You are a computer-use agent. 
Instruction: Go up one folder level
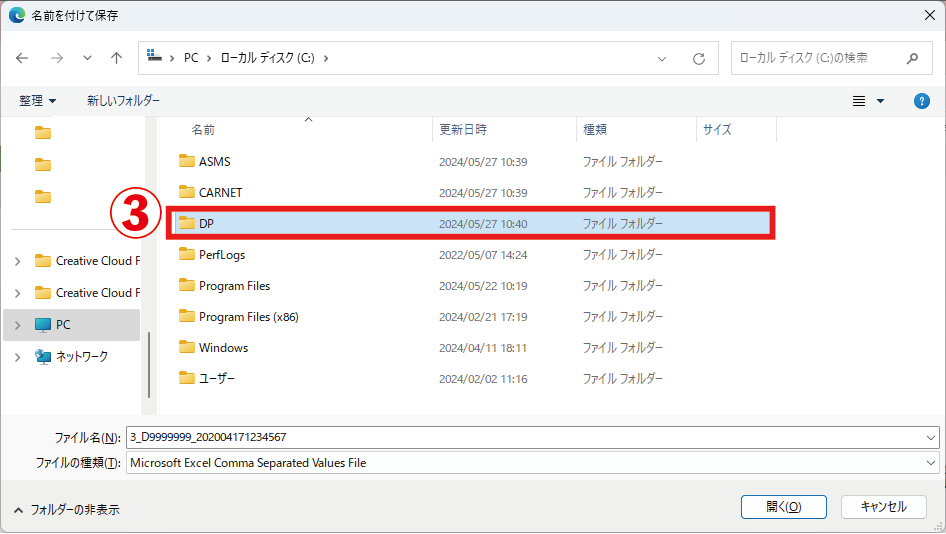click(116, 58)
